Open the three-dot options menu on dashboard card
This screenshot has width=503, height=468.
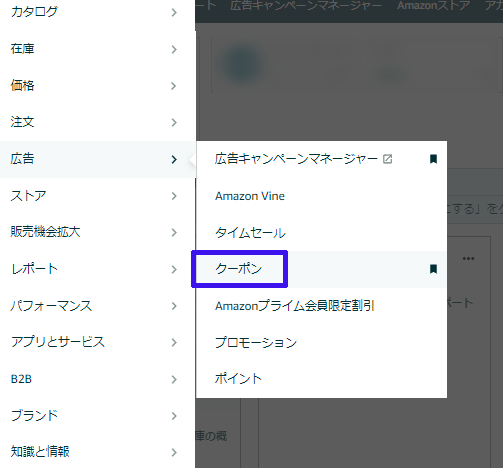pos(468,258)
